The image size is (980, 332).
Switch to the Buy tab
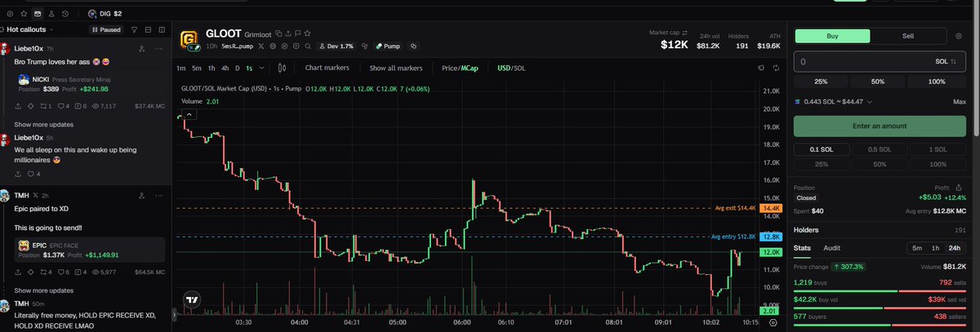pyautogui.click(x=832, y=36)
